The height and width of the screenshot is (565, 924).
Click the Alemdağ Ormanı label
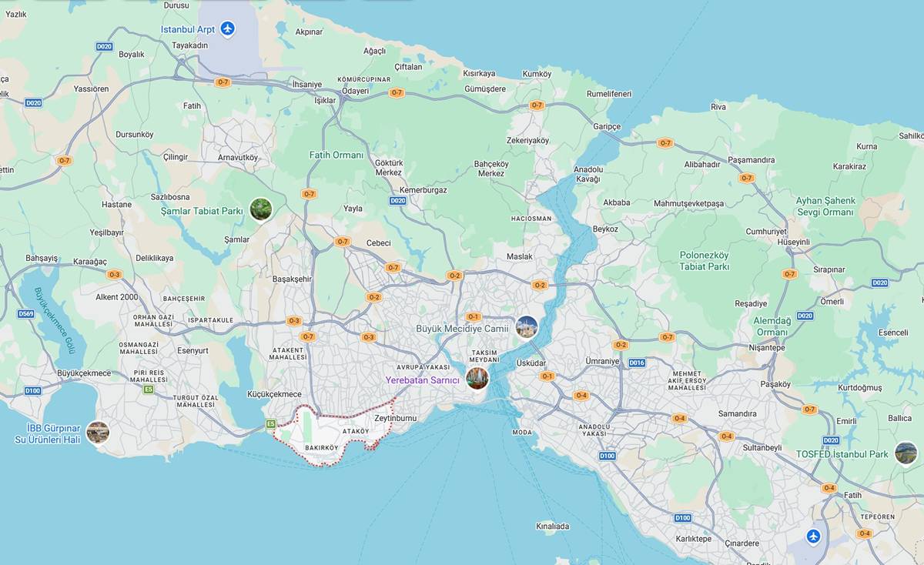tap(771, 326)
